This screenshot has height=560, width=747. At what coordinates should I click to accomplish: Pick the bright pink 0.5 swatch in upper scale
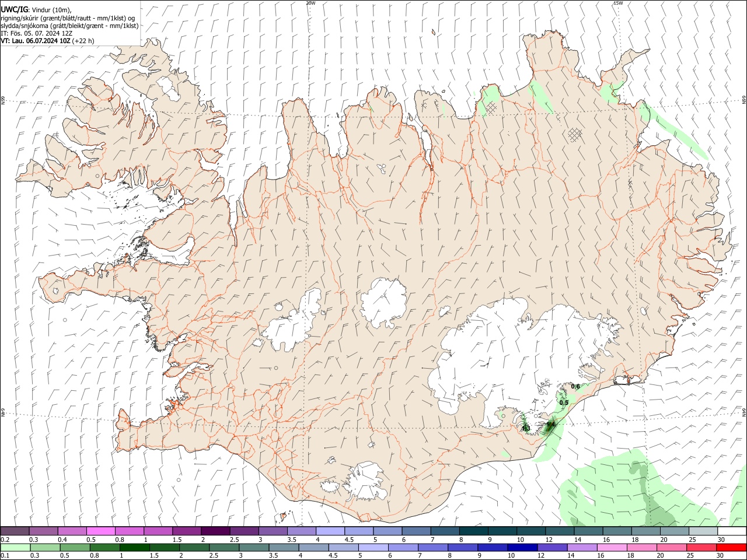tap(100, 531)
